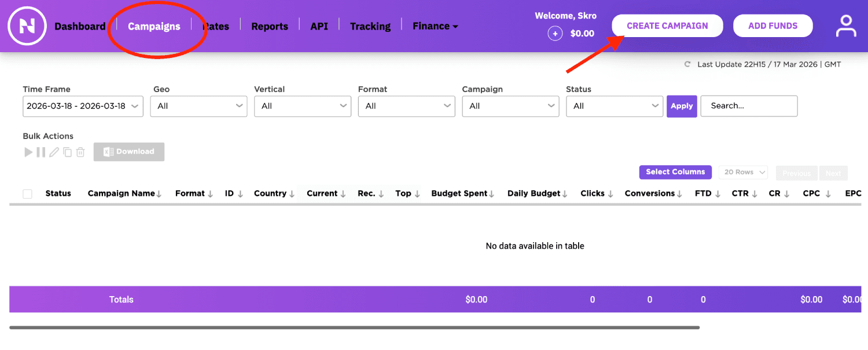Screen dimensions: 868x350
Task: Click the plus circle beside the balance
Action: pos(555,34)
